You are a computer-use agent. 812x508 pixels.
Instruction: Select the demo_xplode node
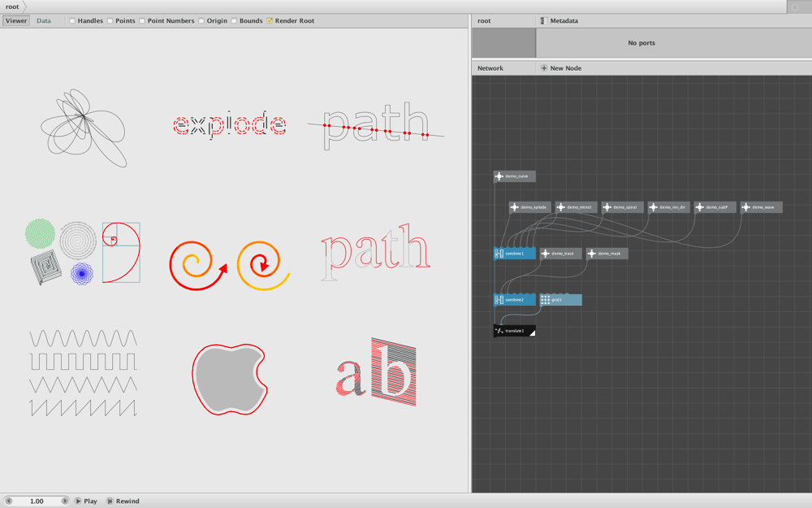[x=529, y=207]
